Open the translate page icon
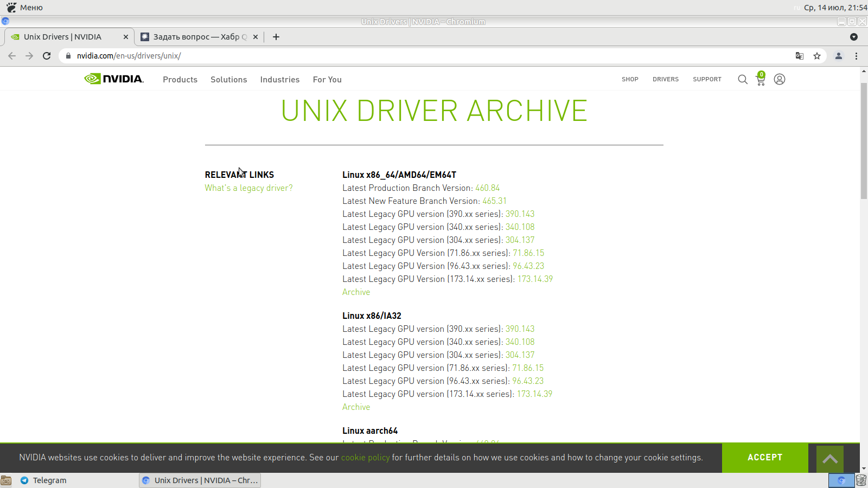This screenshot has height=488, width=868. [x=800, y=56]
